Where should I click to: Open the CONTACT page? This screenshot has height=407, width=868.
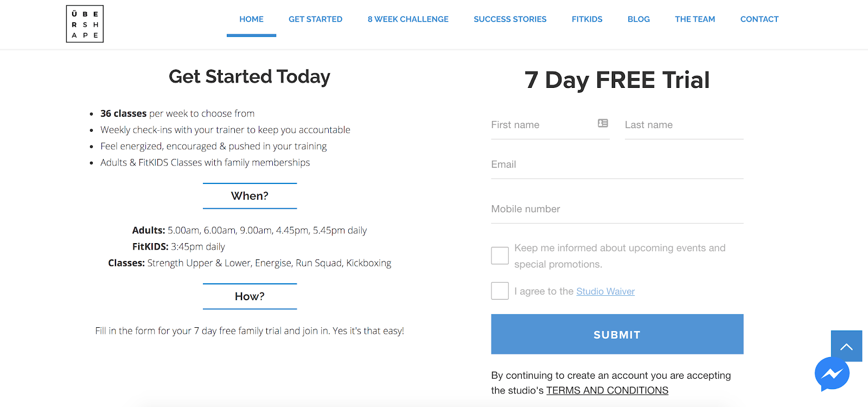click(x=759, y=19)
